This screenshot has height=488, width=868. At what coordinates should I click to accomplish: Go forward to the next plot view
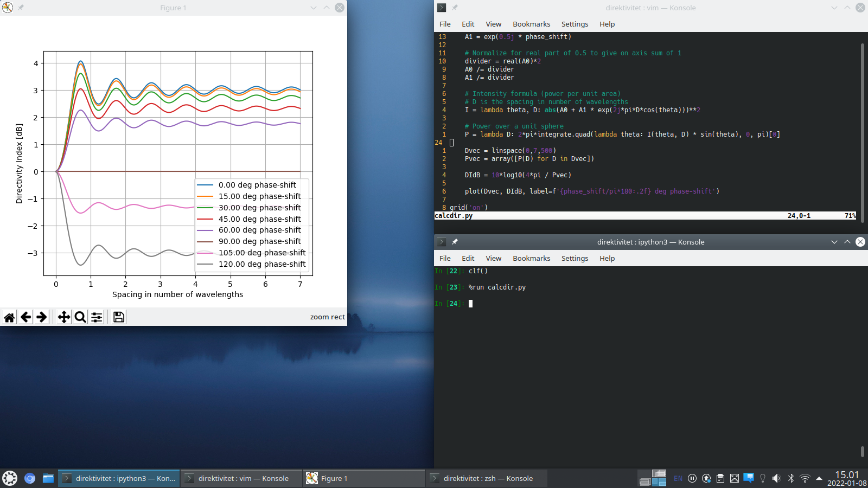point(42,317)
